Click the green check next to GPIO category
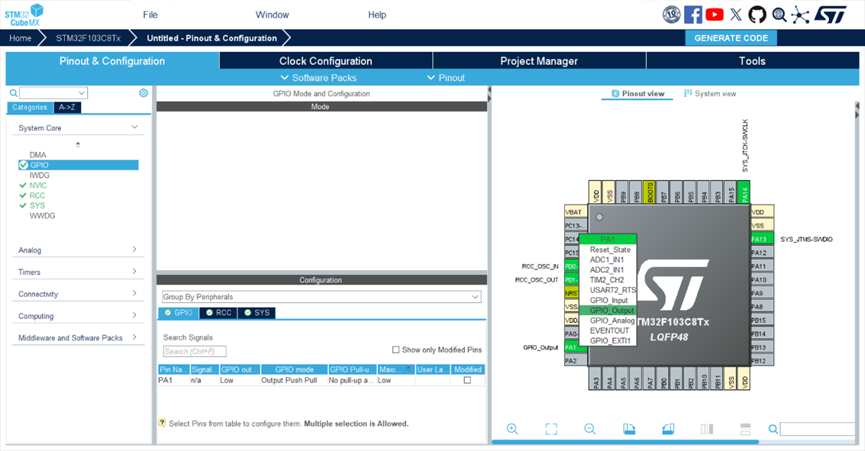The height and width of the screenshot is (451, 865). coord(23,165)
